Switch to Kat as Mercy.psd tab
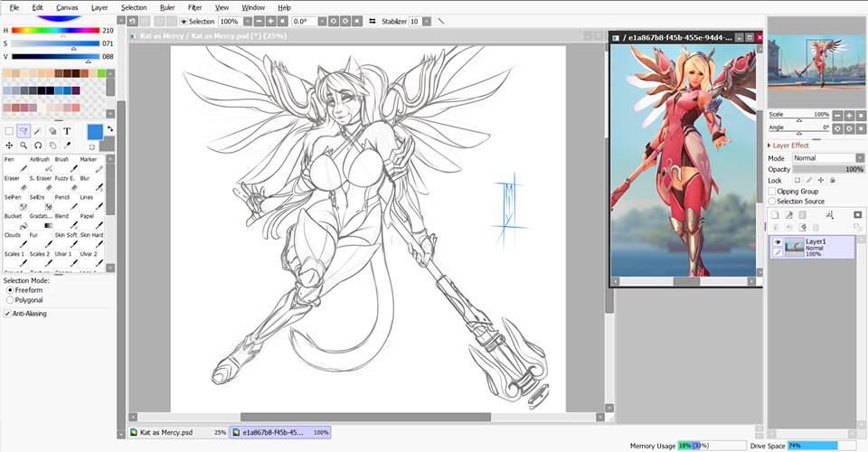 coord(165,432)
